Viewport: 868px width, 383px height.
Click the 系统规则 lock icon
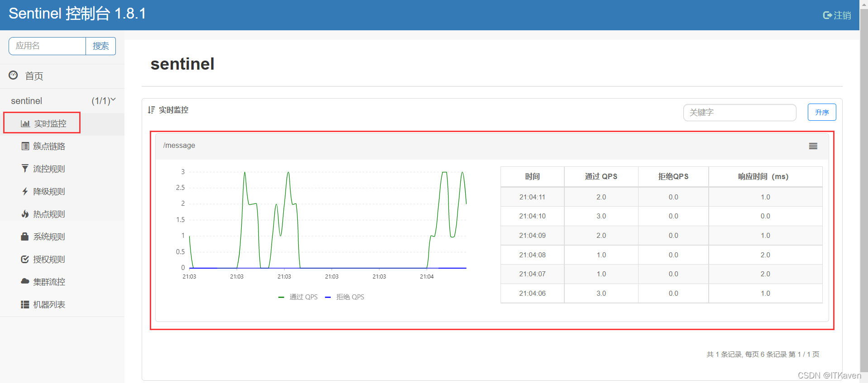pos(25,236)
